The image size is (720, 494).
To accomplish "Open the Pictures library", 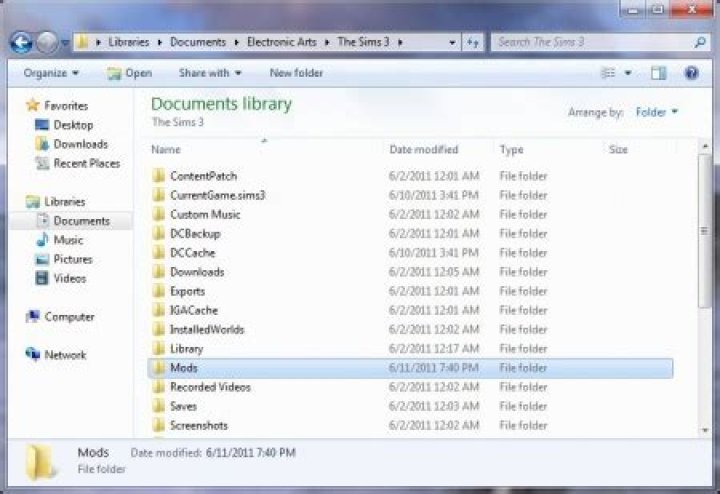I will click(x=72, y=259).
